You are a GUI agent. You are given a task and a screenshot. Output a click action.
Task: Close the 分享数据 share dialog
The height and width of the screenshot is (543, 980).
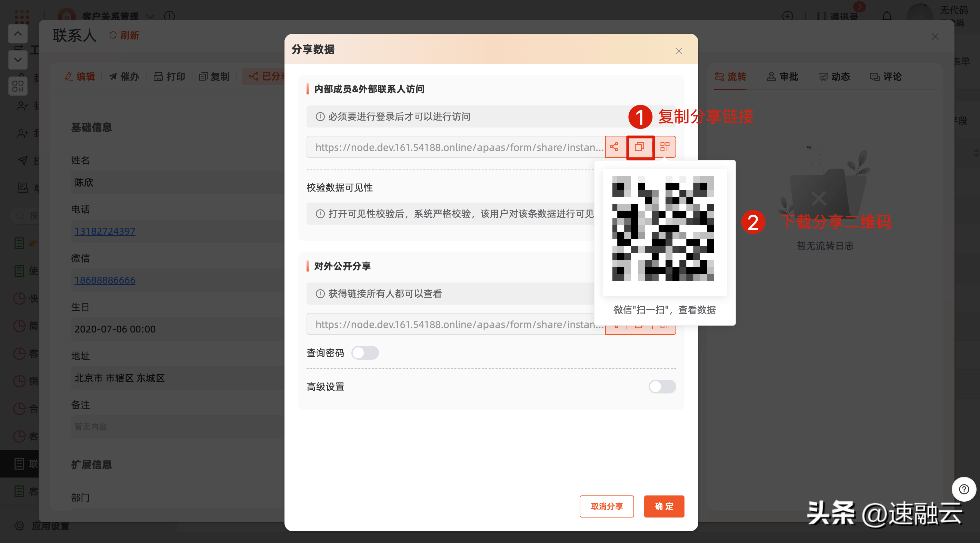click(679, 51)
